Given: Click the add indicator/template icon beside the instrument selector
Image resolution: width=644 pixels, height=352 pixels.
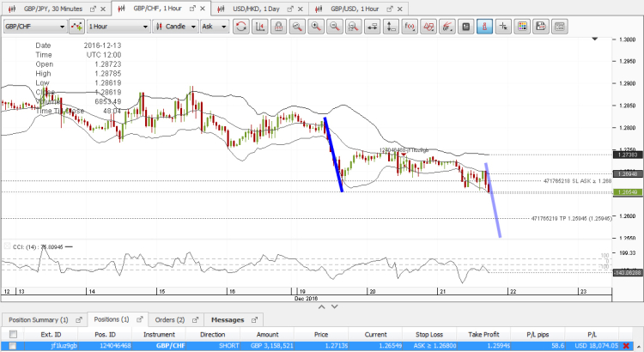Looking at the screenshot, I should [76, 27].
